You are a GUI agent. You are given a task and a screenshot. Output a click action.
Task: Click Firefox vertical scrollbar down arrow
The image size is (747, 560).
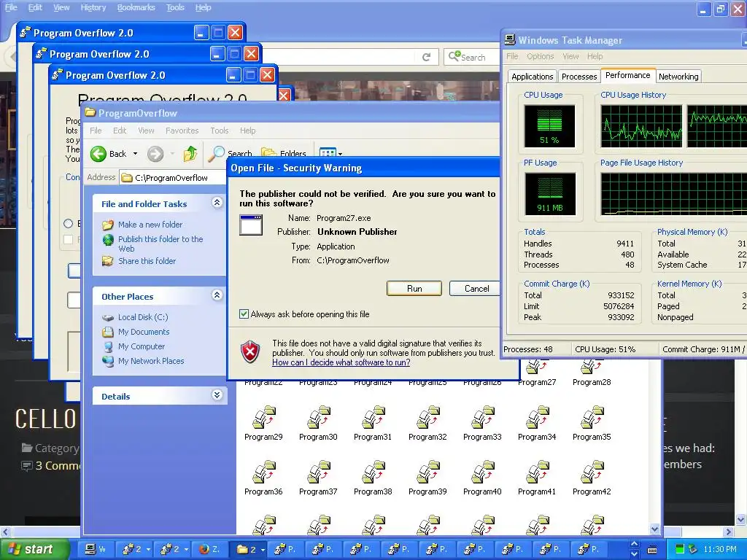(x=741, y=519)
